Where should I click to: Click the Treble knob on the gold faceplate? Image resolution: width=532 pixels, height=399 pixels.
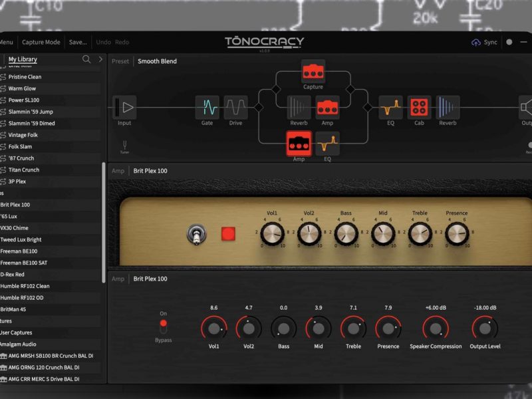point(420,234)
